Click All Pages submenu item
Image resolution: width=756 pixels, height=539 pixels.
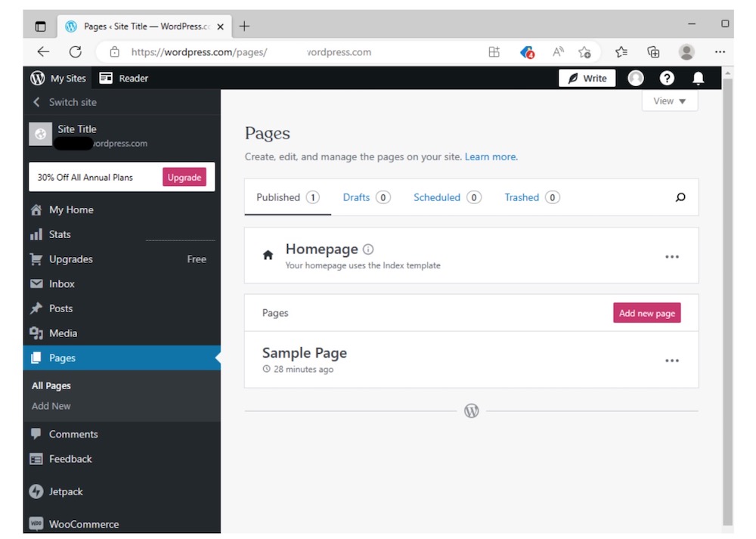(51, 386)
